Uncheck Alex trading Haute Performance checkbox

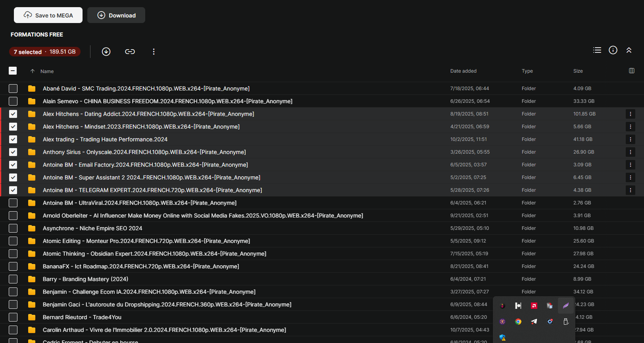[x=13, y=139]
